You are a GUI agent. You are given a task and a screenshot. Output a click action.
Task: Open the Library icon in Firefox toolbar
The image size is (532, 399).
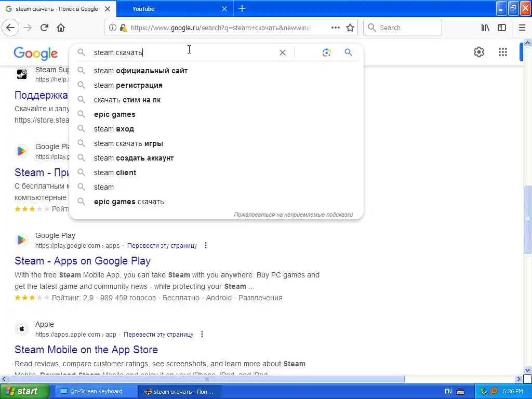click(x=485, y=28)
